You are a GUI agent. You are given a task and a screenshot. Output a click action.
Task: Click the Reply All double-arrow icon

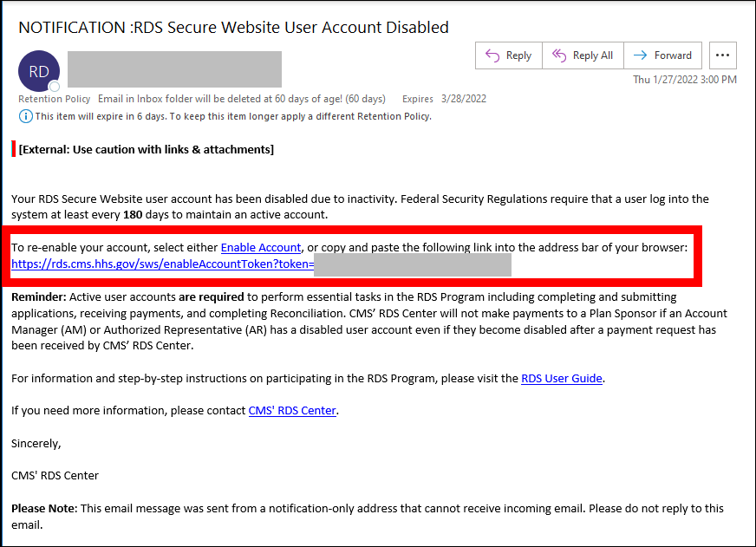(x=559, y=55)
